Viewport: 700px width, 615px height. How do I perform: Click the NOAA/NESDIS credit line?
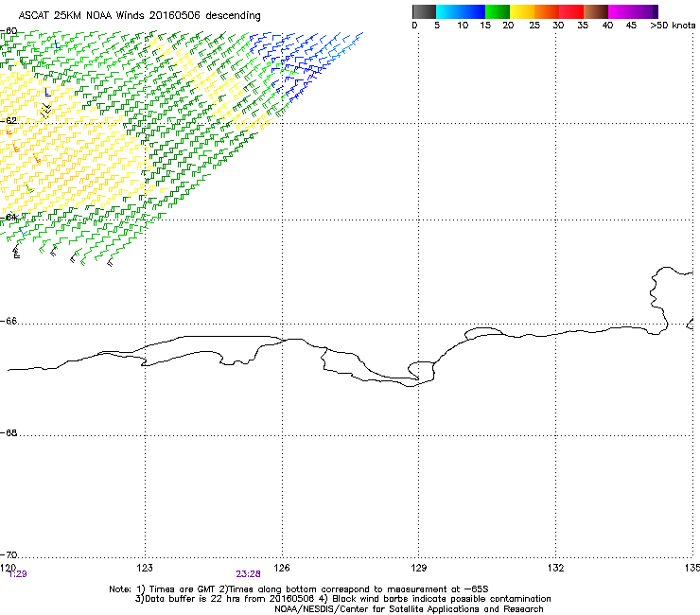pyautogui.click(x=409, y=609)
